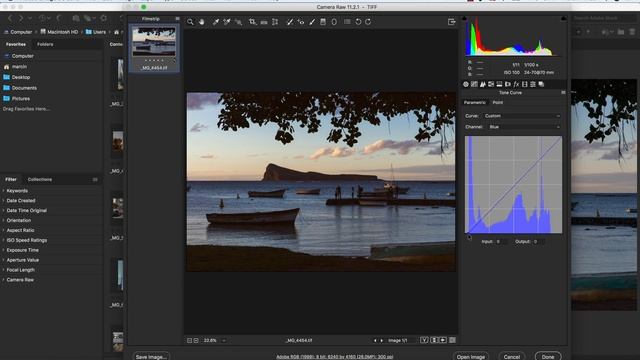Viewport: 640px width, 360px height.
Task: Switch to Bridge Collections tab
Action: point(40,179)
